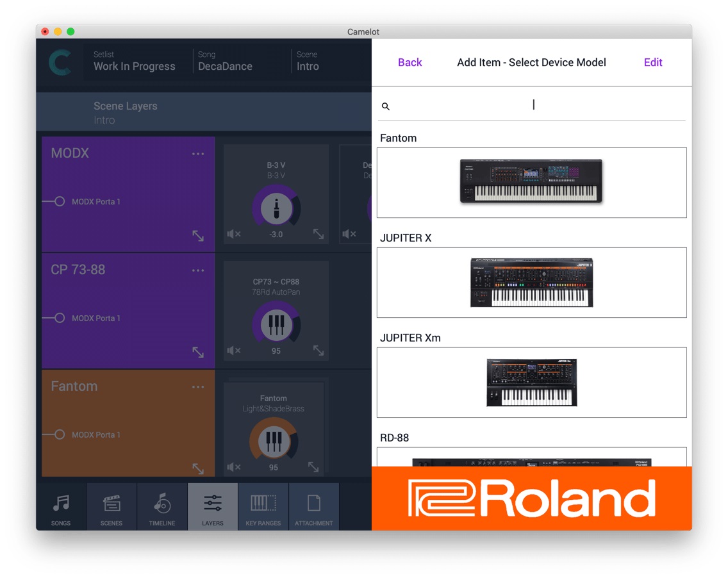The width and height of the screenshot is (728, 578).
Task: Click the Fantom Light&ShadeBrass keyboard knob
Action: pos(274,441)
